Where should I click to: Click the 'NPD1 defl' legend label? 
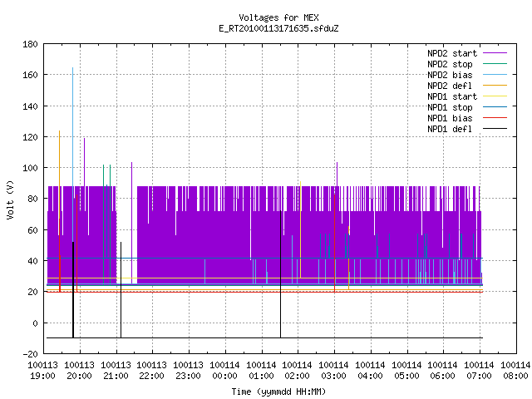click(x=450, y=129)
